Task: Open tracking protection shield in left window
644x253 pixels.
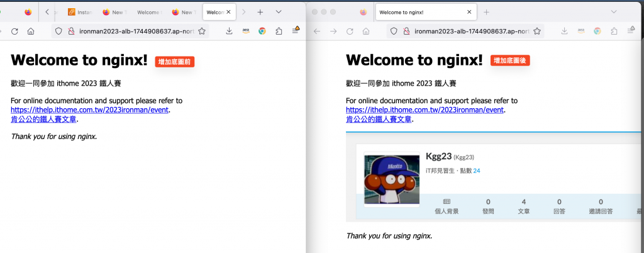Action: 58,31
